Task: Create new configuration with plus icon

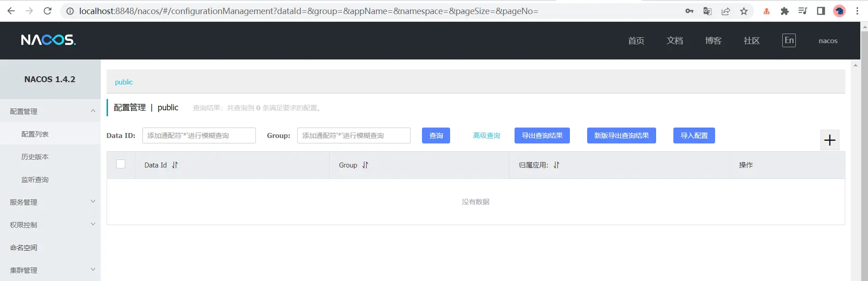Action: 829,140
